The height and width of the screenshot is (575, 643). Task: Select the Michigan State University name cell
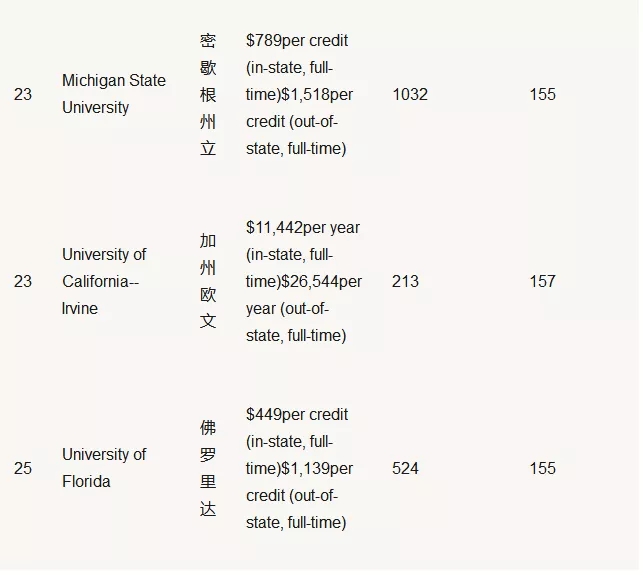coord(114,94)
